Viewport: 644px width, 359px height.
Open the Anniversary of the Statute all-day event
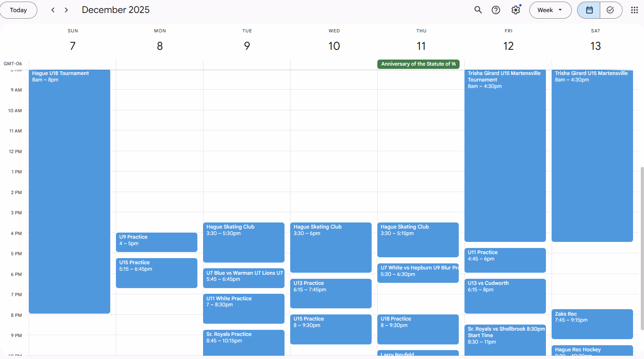(418, 64)
